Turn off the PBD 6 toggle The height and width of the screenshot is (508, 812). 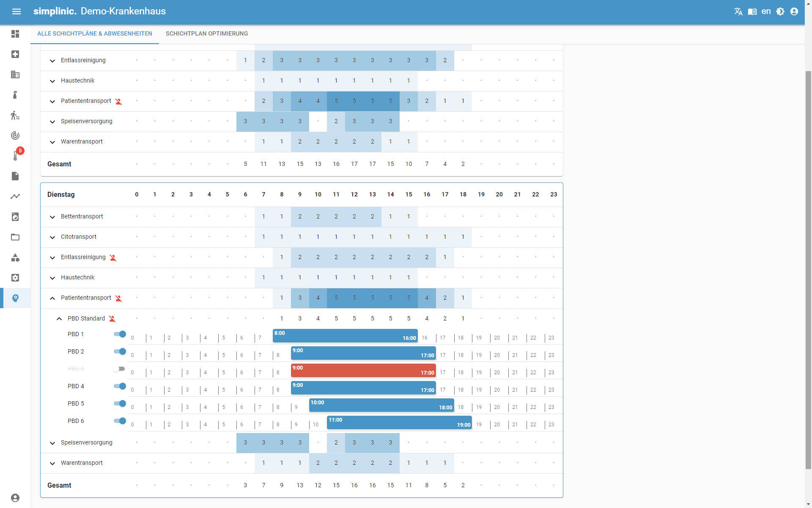(x=120, y=421)
